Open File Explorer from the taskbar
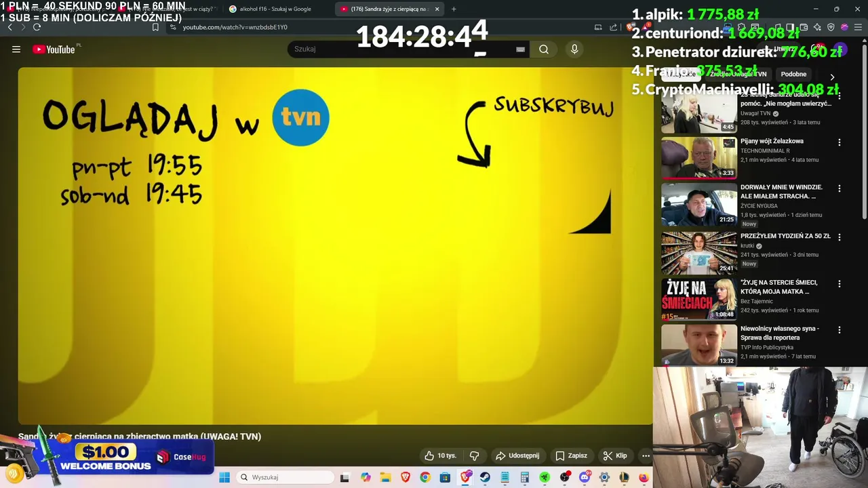The height and width of the screenshot is (488, 868). point(385,477)
